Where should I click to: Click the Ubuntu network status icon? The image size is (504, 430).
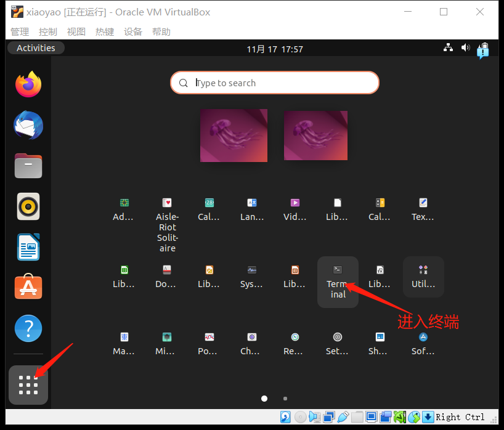click(x=448, y=48)
